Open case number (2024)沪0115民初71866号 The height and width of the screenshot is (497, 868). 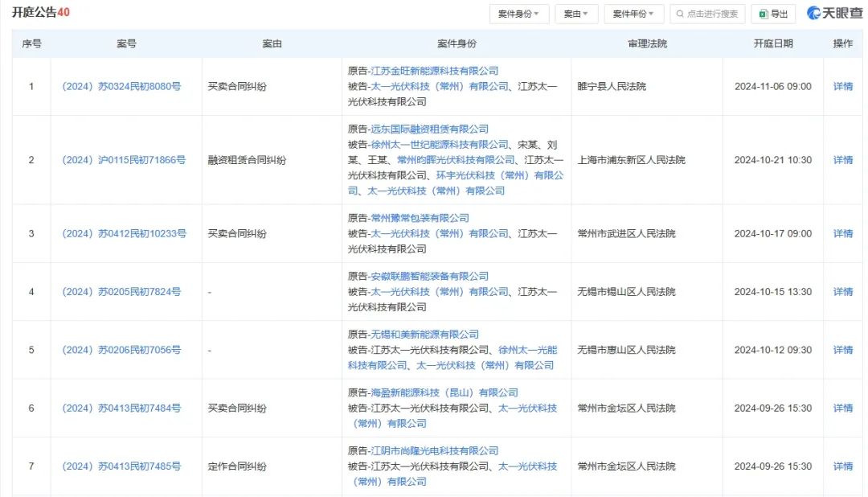click(124, 160)
